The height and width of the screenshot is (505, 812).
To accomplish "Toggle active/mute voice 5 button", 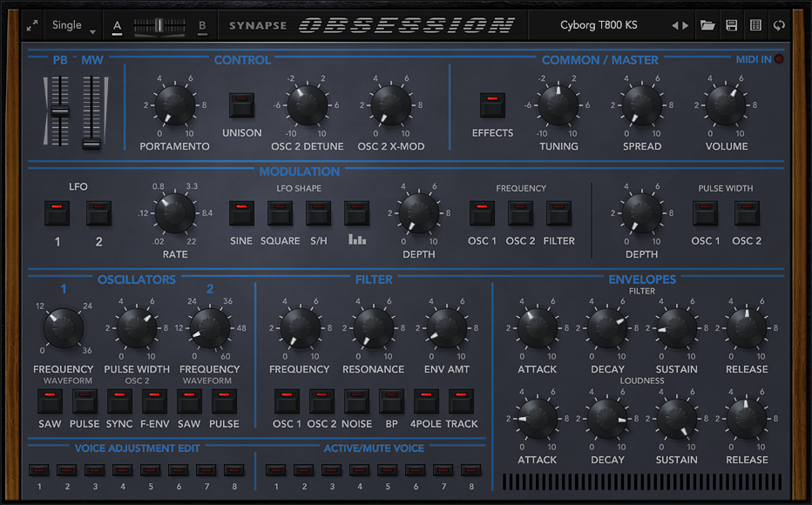I will 388,470.
